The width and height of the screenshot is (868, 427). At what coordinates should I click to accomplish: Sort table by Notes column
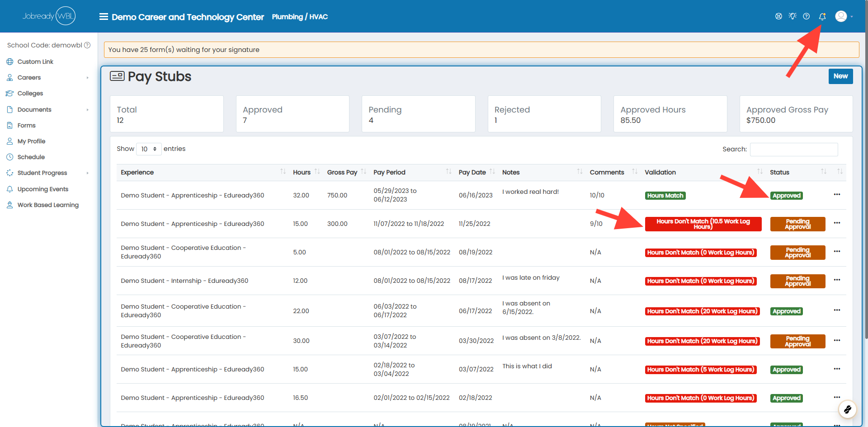[x=542, y=172]
